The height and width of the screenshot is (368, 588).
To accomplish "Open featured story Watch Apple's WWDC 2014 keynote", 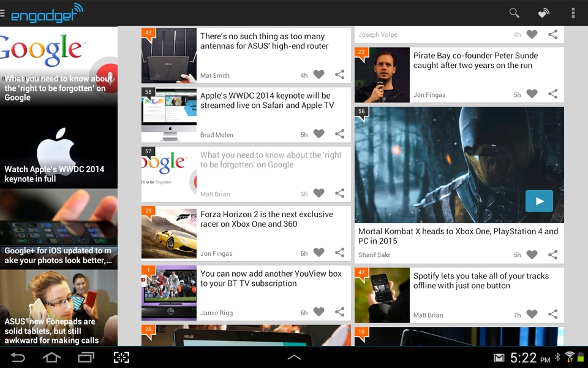I will coord(59,148).
